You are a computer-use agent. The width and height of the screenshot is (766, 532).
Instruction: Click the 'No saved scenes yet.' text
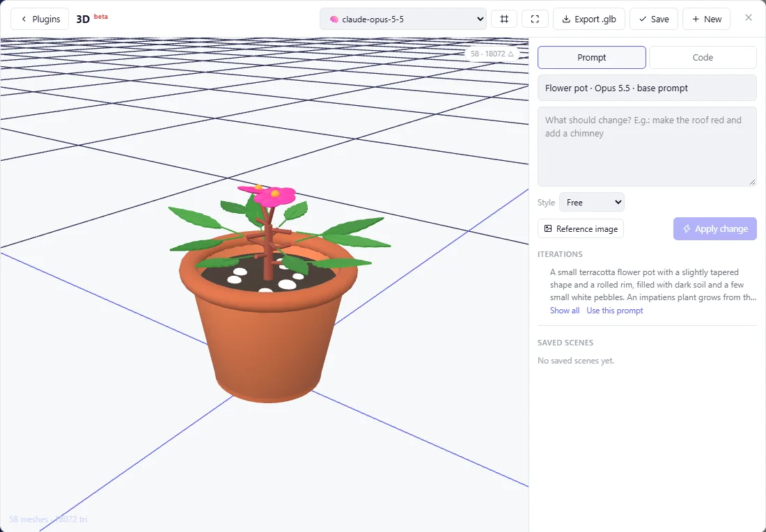pos(575,361)
